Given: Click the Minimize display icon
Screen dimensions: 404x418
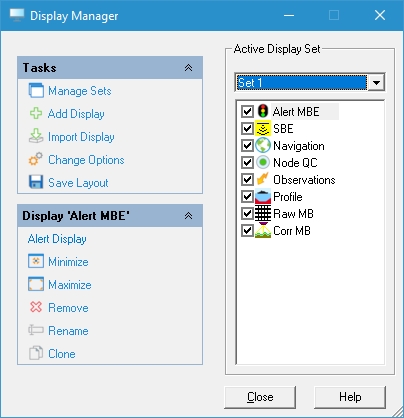Looking at the screenshot, I should click(x=36, y=261).
